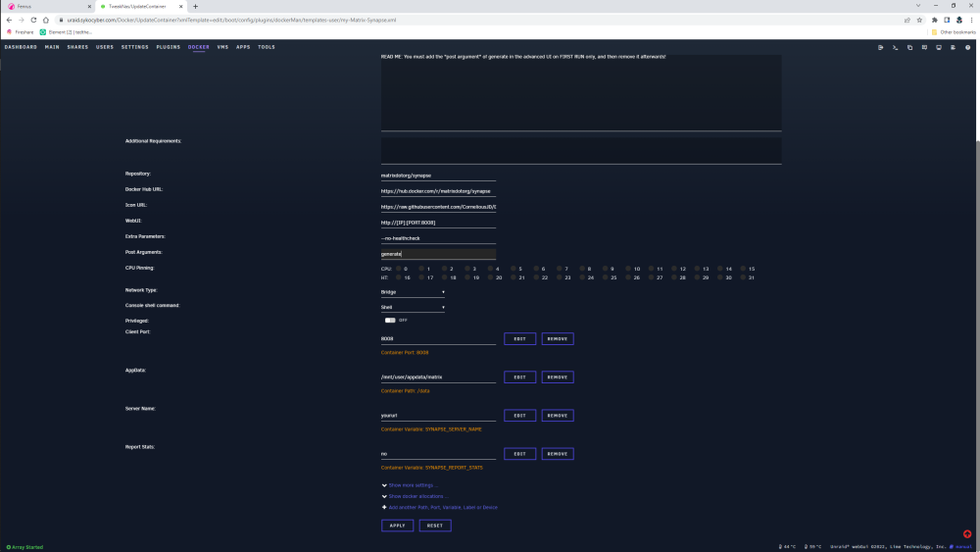Click the red back-to-top arrow icon
The width and height of the screenshot is (980, 552).
pyautogui.click(x=967, y=534)
